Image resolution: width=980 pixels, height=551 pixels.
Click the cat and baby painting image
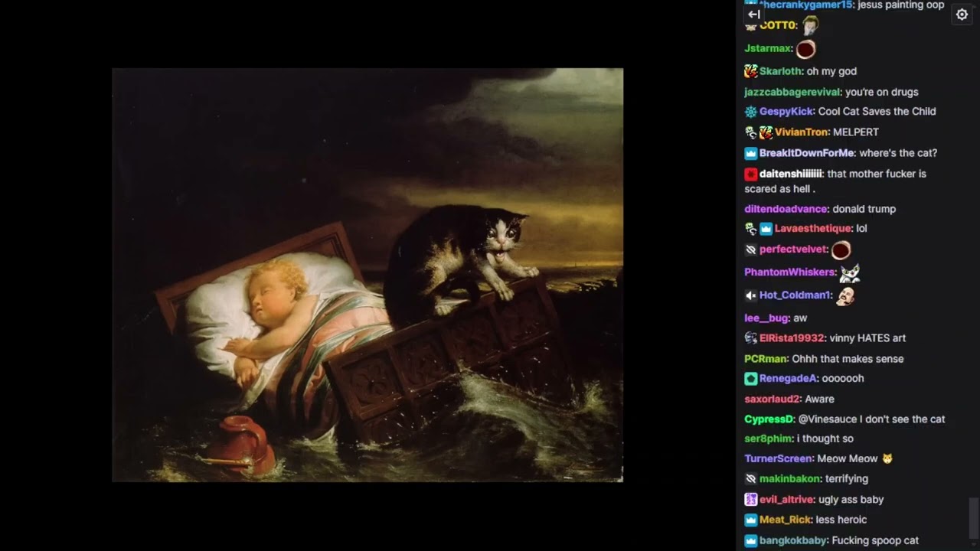pos(367,275)
